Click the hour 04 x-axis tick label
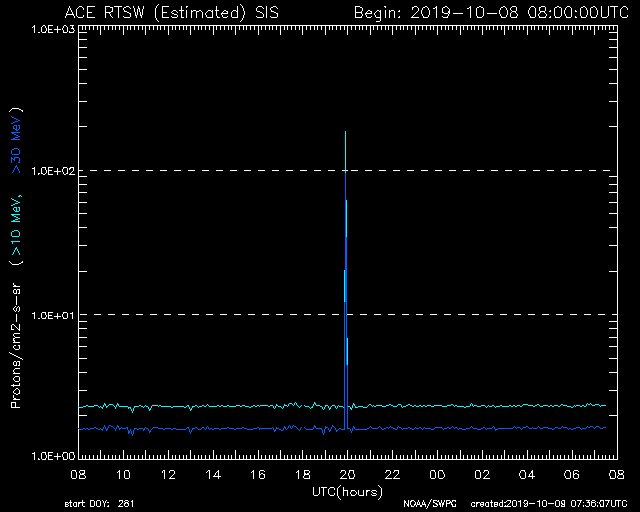 [525, 474]
